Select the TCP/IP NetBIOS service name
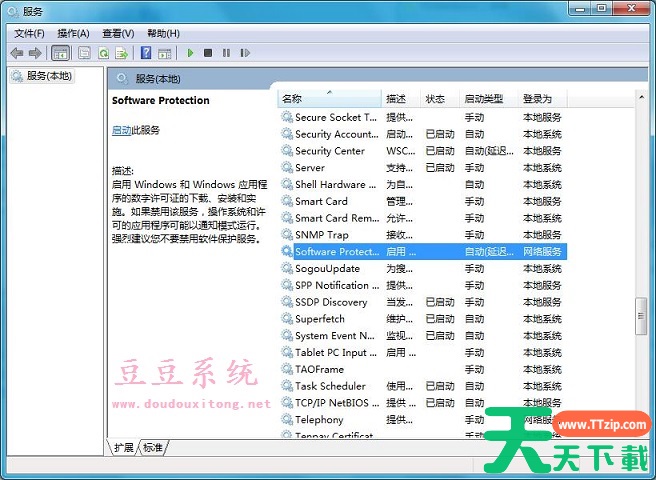The image size is (656, 480). click(x=337, y=403)
